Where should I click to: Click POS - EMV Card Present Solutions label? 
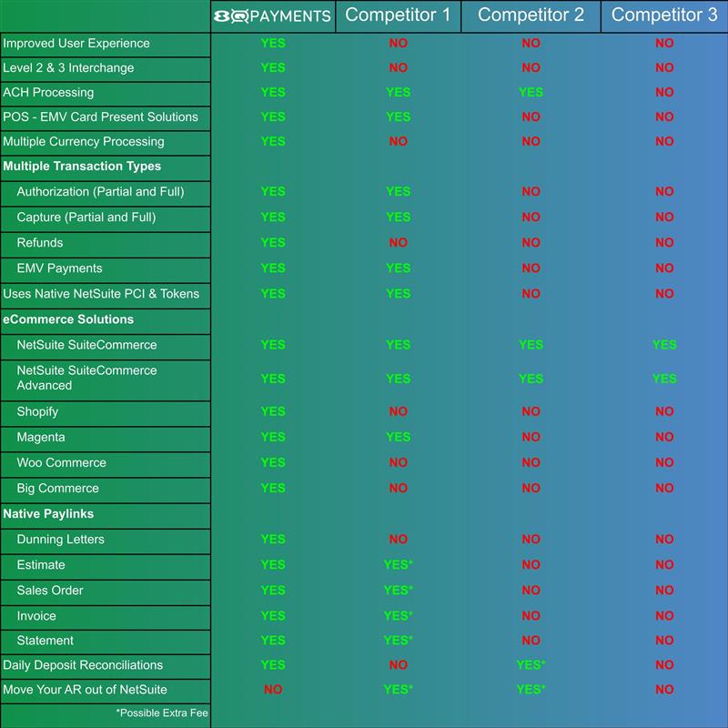[x=100, y=116]
